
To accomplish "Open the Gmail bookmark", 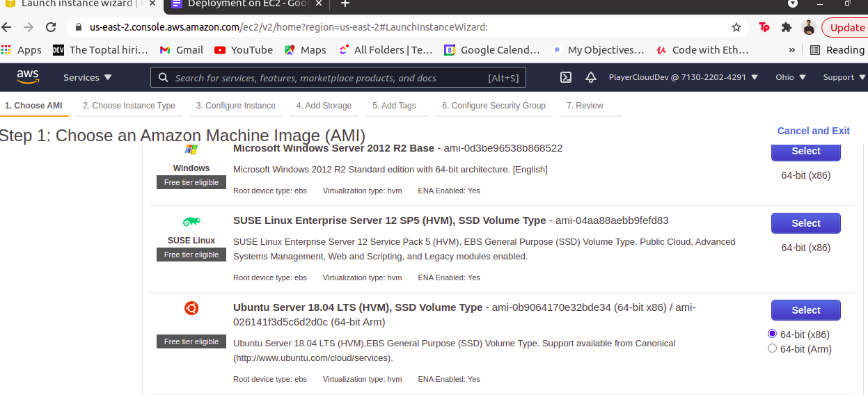I will 182,50.
